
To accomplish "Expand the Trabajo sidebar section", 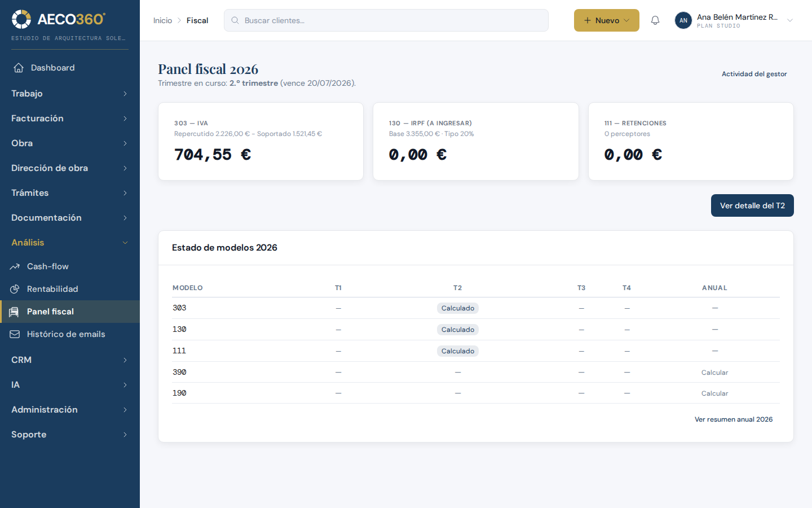I will click(x=70, y=94).
